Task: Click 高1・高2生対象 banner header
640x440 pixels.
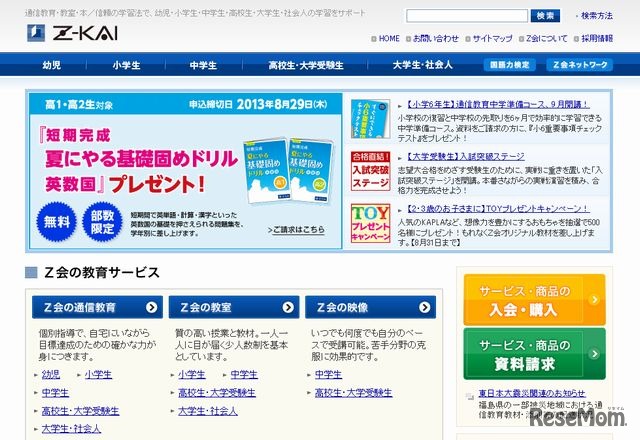Action: [186, 104]
